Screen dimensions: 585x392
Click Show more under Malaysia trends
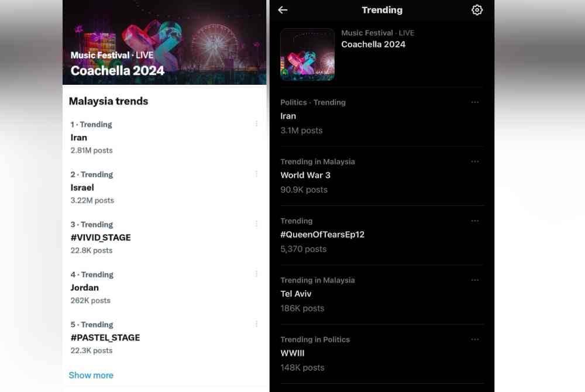(x=91, y=375)
